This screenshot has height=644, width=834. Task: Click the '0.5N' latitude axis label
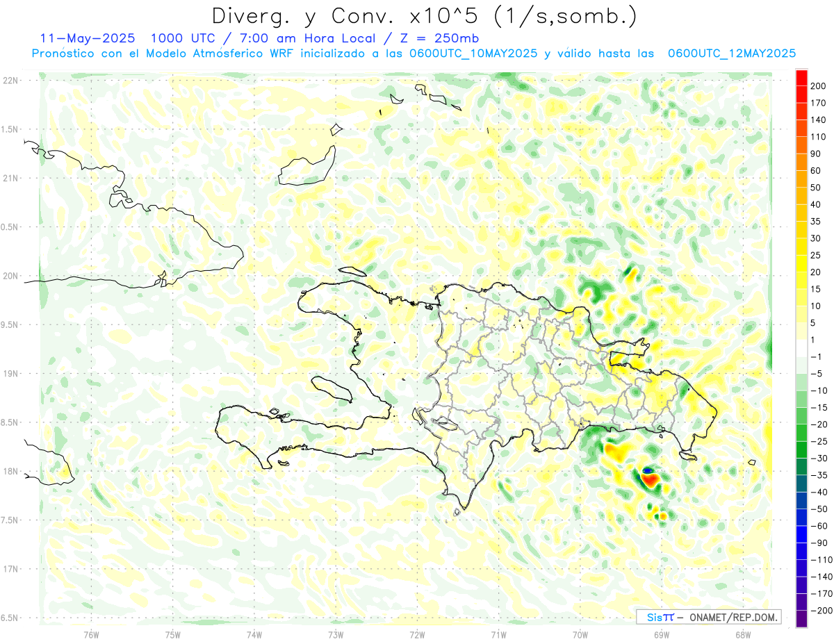coord(10,226)
